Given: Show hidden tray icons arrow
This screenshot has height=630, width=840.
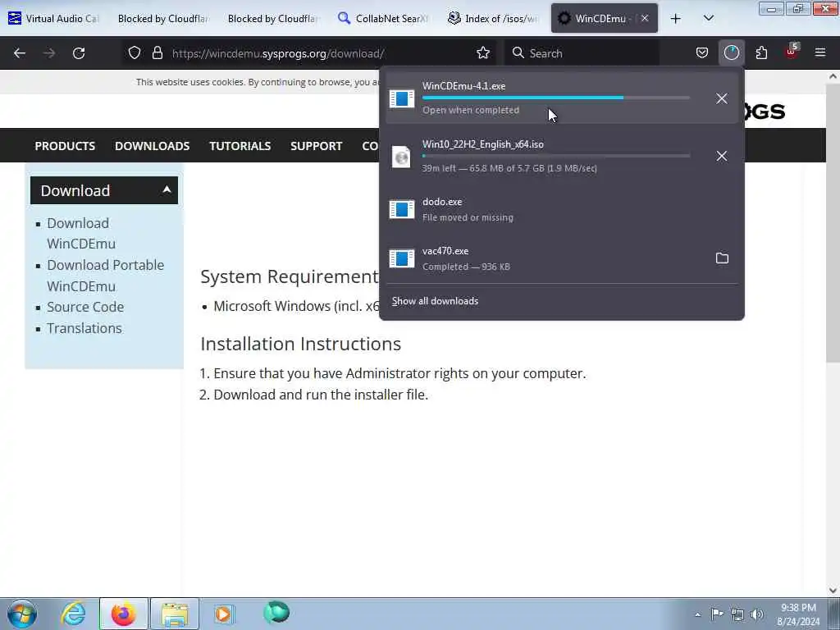Looking at the screenshot, I should (x=697, y=614).
